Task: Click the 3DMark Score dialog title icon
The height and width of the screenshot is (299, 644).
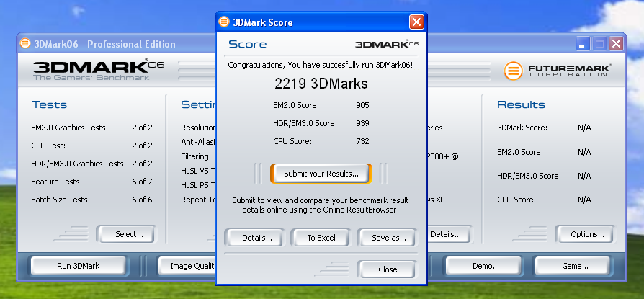Action: tap(224, 22)
